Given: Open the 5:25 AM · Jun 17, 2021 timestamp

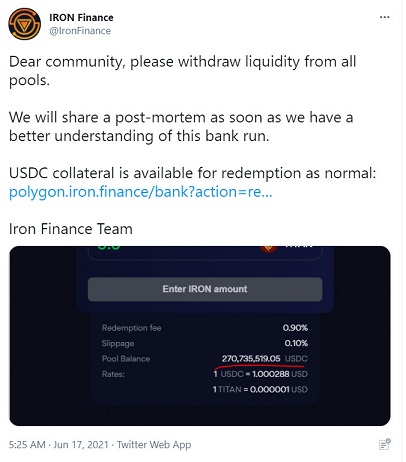Looking at the screenshot, I should click(x=59, y=445).
